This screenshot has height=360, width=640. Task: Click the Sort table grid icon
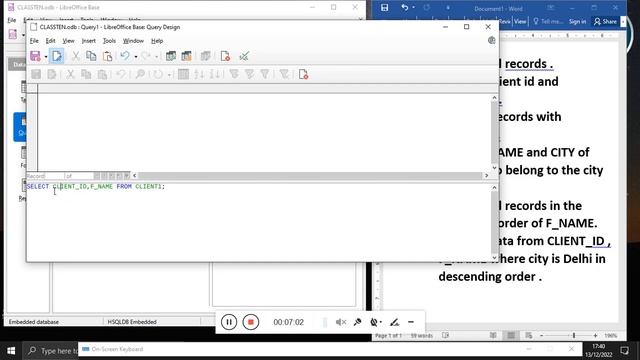pyautogui.click(x=183, y=74)
